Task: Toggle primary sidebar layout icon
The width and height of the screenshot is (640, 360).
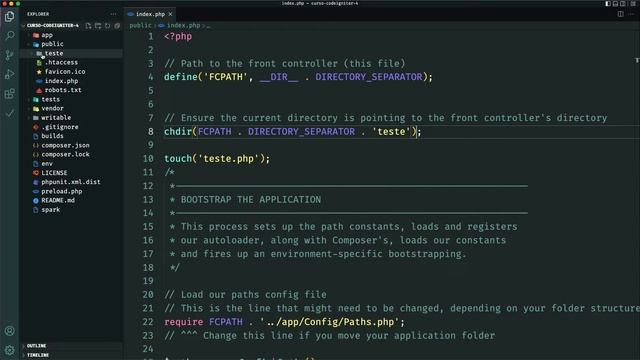Action: pyautogui.click(x=608, y=3)
